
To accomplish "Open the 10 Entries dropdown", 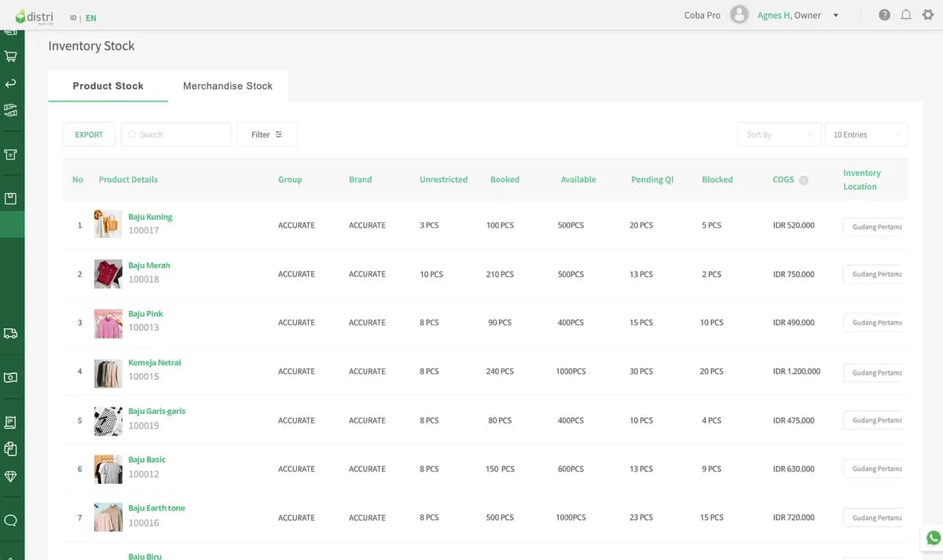I will (866, 134).
